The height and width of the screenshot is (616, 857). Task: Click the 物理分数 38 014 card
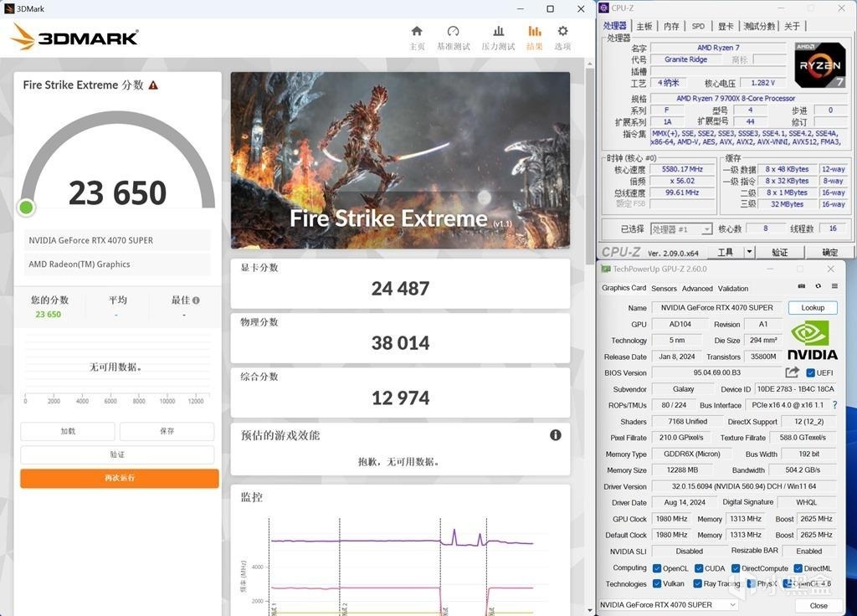[400, 338]
